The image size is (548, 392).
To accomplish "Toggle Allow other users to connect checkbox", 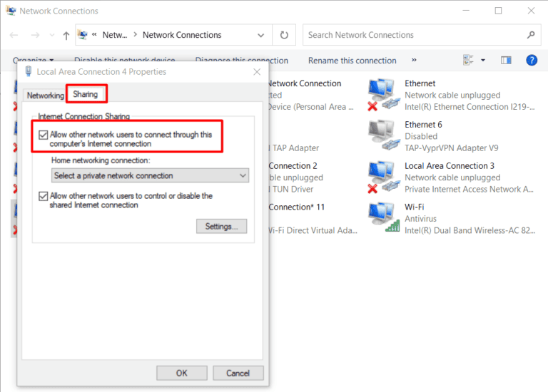I will click(x=44, y=135).
